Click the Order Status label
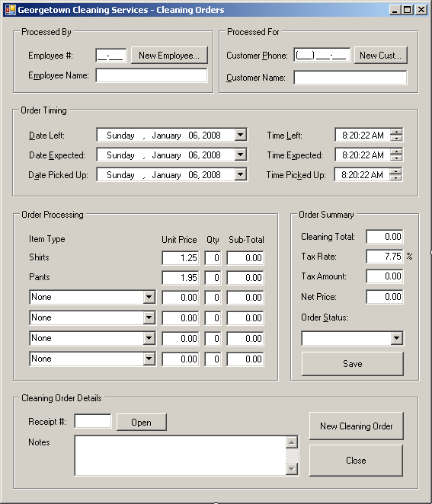The image size is (432, 504). click(325, 317)
